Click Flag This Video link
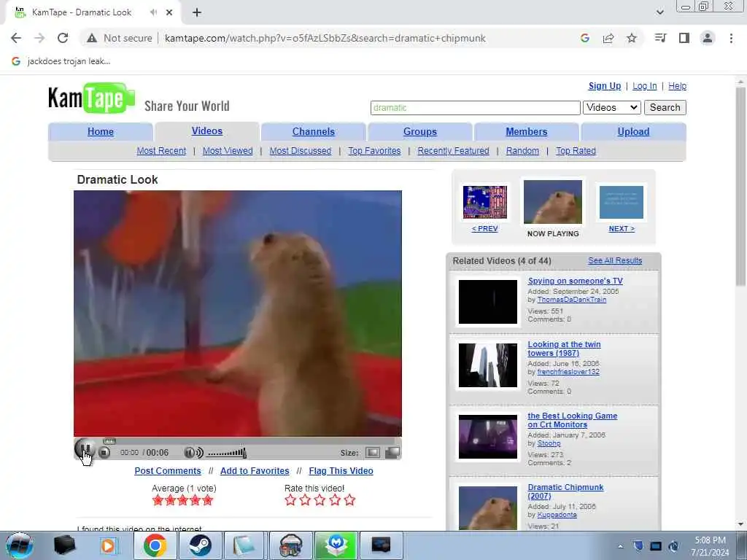The image size is (747, 560). pos(341,471)
